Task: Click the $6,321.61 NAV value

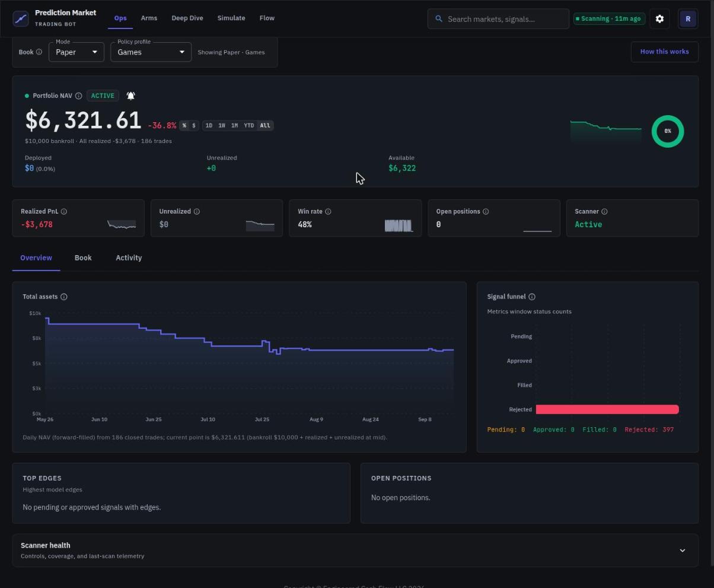Action: [x=83, y=120]
